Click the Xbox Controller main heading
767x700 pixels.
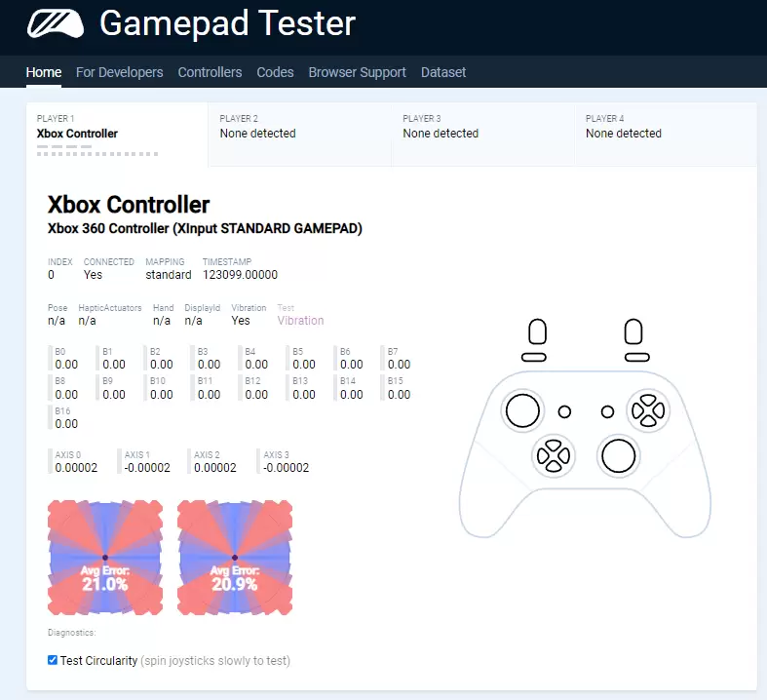click(x=129, y=205)
